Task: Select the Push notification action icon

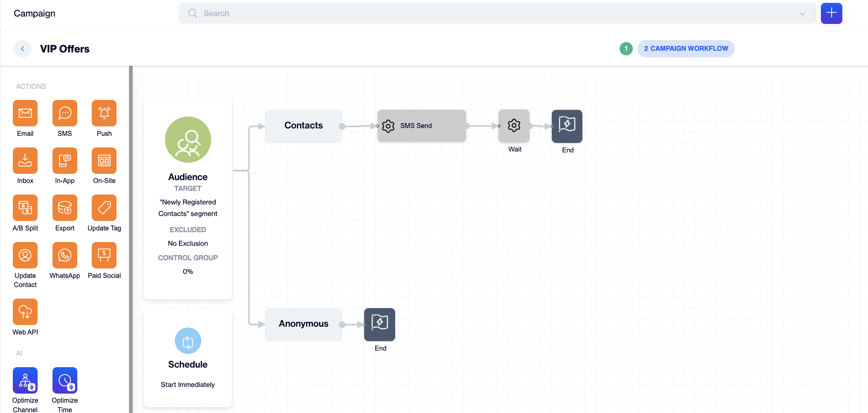Action: 104,113
